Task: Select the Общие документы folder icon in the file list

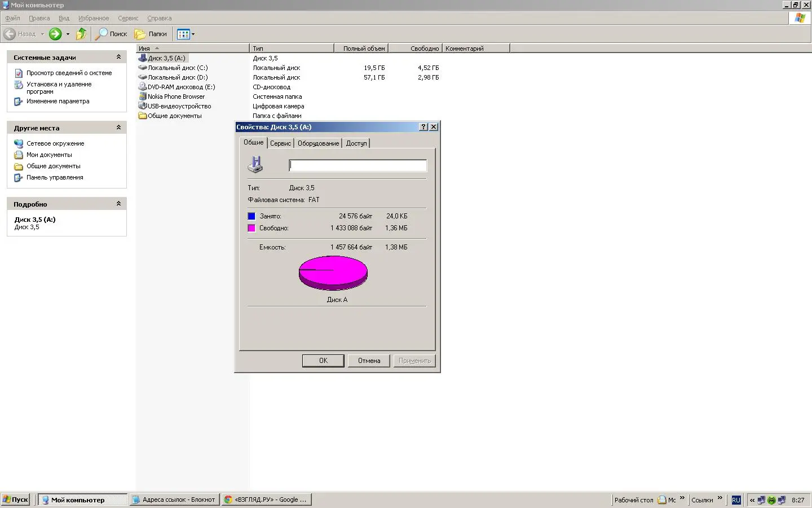Action: (143, 116)
